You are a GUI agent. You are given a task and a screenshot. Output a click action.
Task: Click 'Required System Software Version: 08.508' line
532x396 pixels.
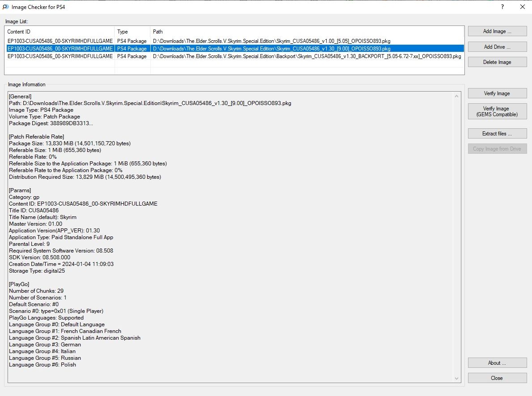point(61,251)
